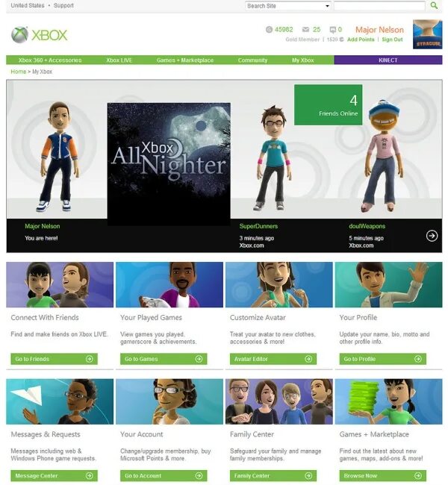448x485 pixels.
Task: Select the purple KINECT tab
Action: pyautogui.click(x=388, y=60)
